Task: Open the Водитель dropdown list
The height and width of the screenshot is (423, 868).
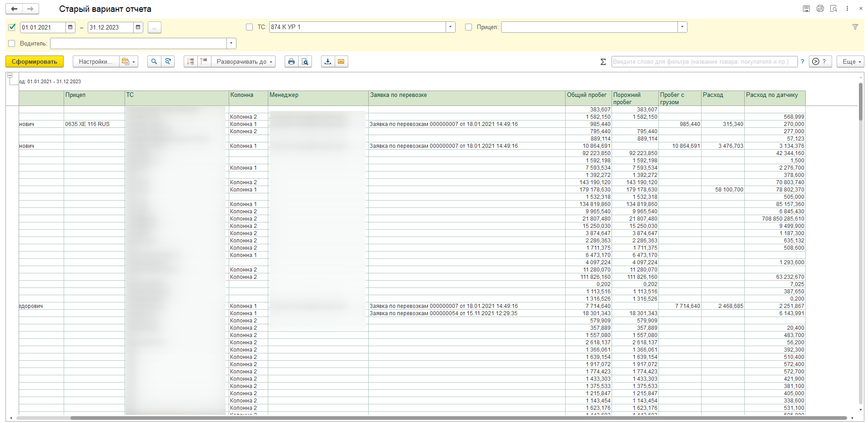Action: pos(231,44)
